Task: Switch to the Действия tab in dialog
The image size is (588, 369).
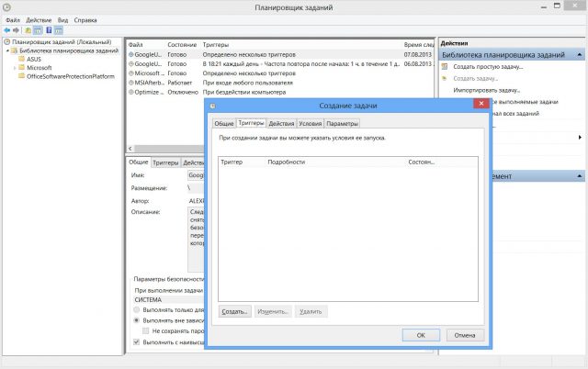Action: [x=281, y=123]
